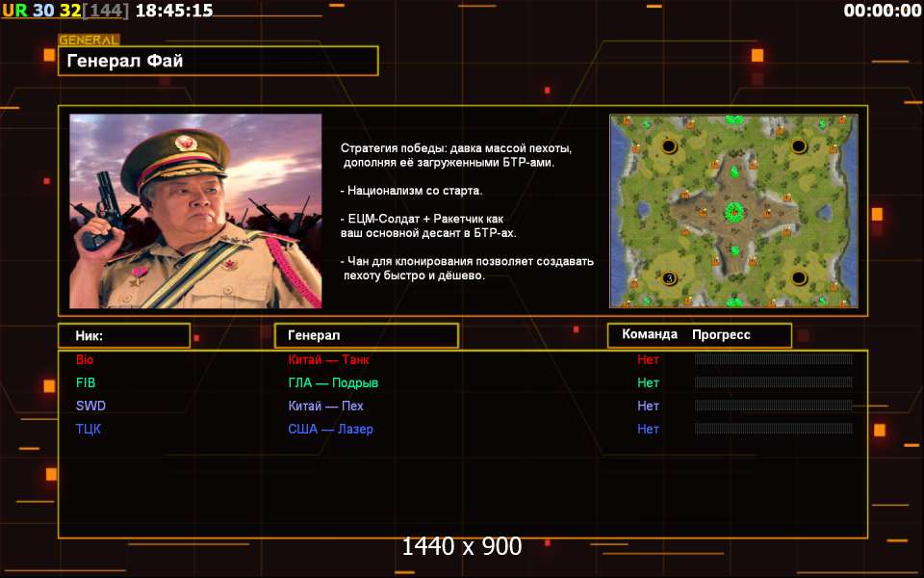924x578 pixels.
Task: Select the empty top-left start spot on map
Action: [670, 145]
